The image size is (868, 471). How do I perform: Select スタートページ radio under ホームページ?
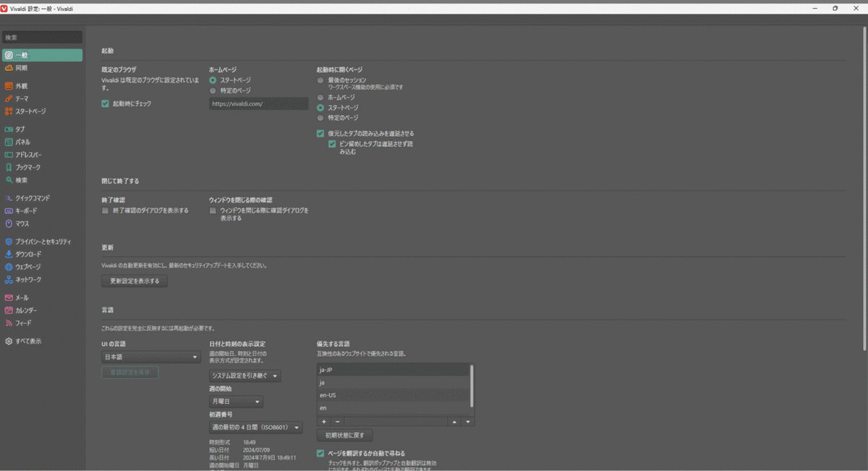pos(213,80)
